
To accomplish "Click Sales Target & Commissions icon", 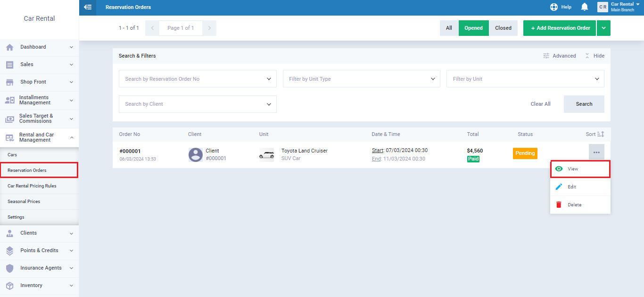I will click(9, 119).
